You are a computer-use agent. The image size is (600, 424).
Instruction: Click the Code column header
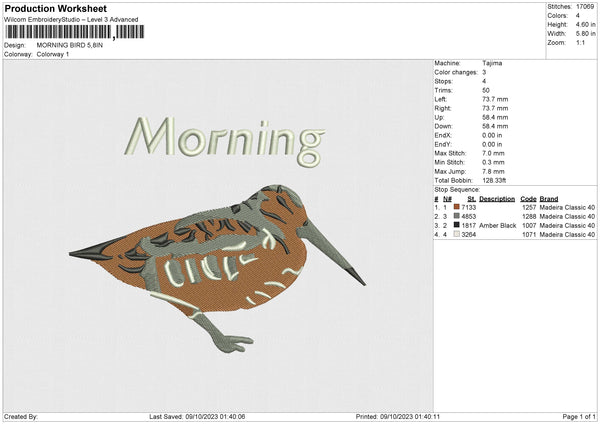point(529,198)
